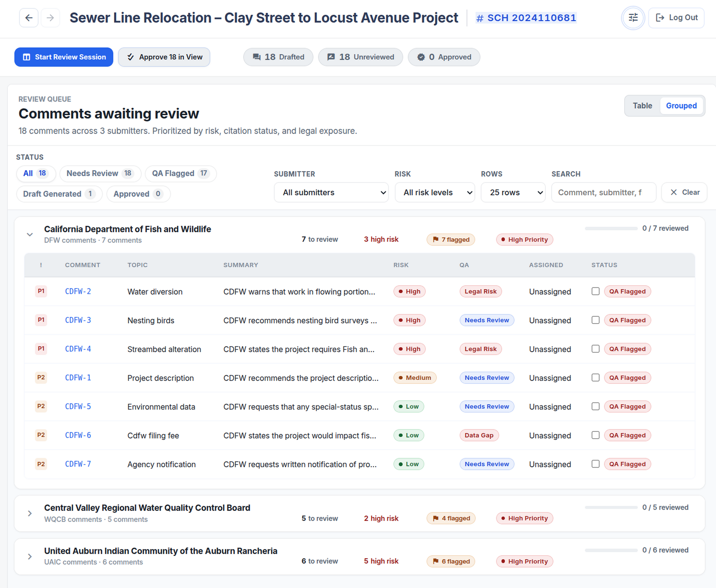Start Review Session
Viewport: 716px width, 588px height.
coord(64,57)
